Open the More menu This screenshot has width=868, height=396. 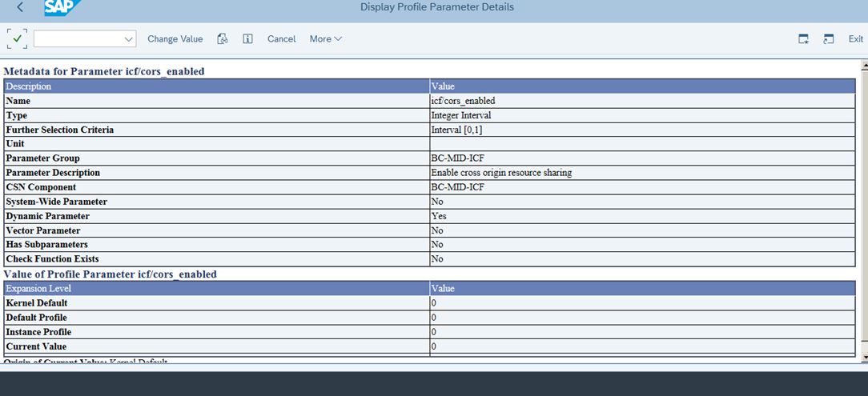(325, 38)
